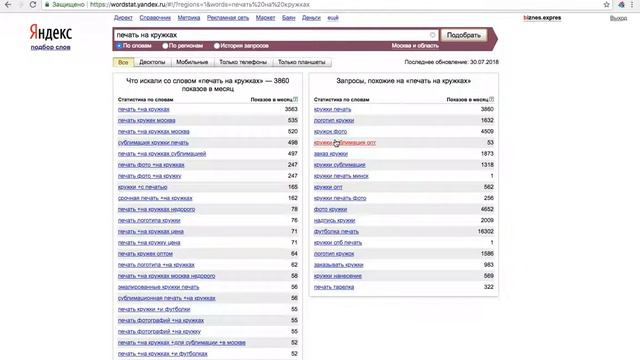Screen dimensions: 640x360
Task: Click the 'подбор слов' link under the logo
Action: coord(51,47)
